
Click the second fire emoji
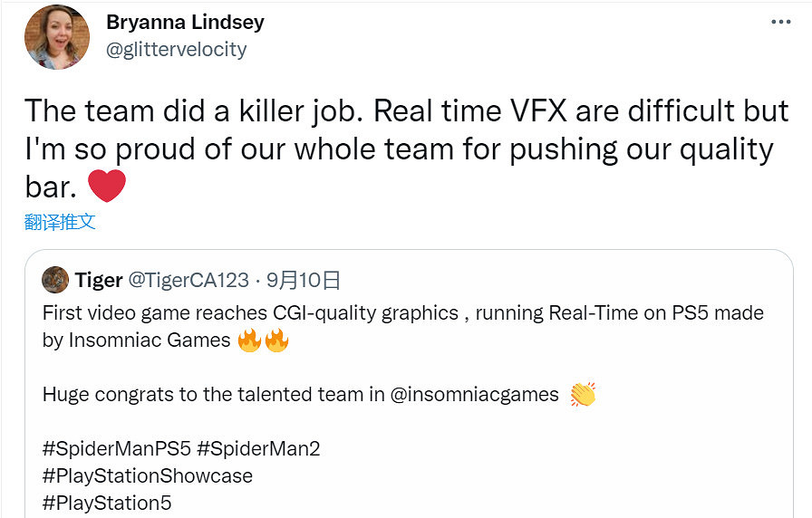pyautogui.click(x=275, y=341)
